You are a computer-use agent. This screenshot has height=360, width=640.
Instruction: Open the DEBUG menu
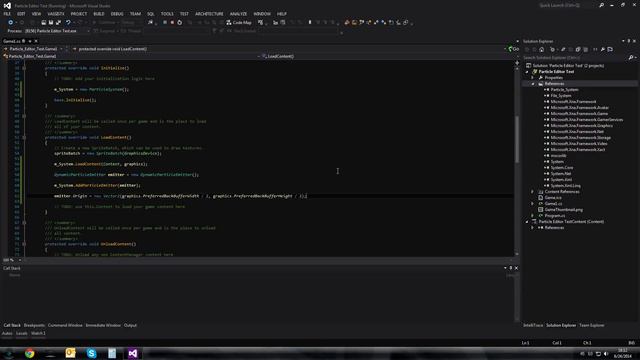pos(117,14)
